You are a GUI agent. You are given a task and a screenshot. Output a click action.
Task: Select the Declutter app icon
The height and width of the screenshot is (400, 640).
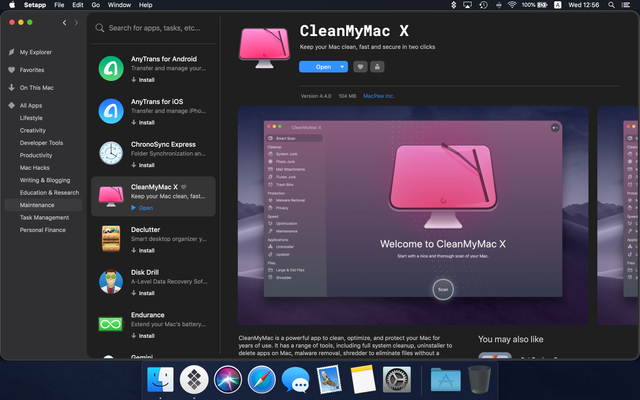[111, 239]
